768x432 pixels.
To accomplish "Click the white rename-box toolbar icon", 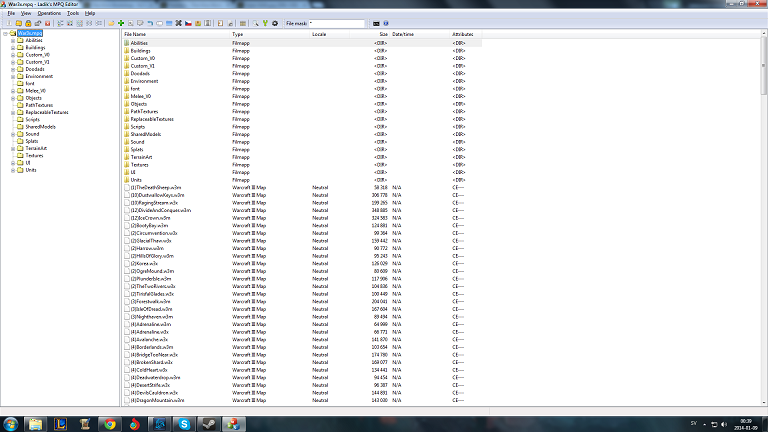I will [159, 23].
